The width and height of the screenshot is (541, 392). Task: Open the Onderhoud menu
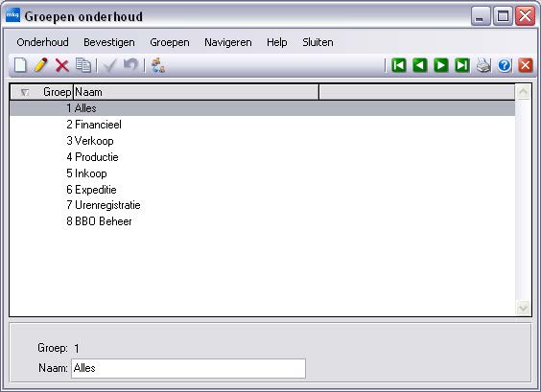tap(42, 42)
